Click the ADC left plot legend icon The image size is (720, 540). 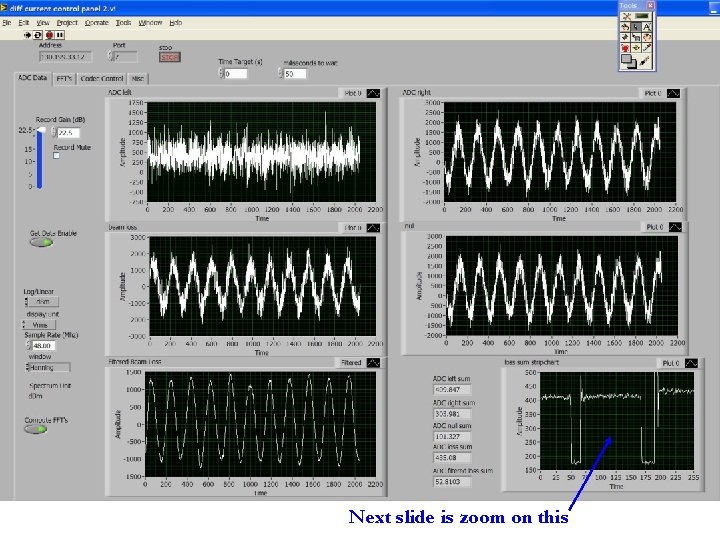tap(373, 93)
